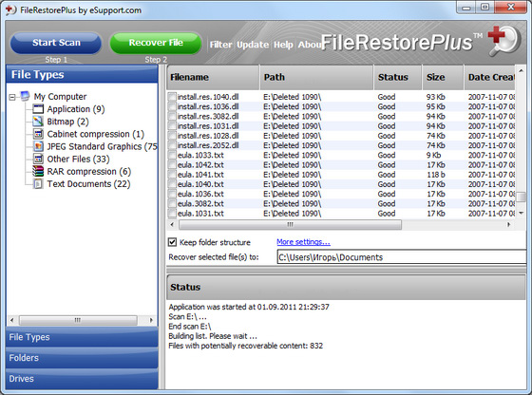
Task: Click the 9 Kb size cell
Action: [x=433, y=156]
